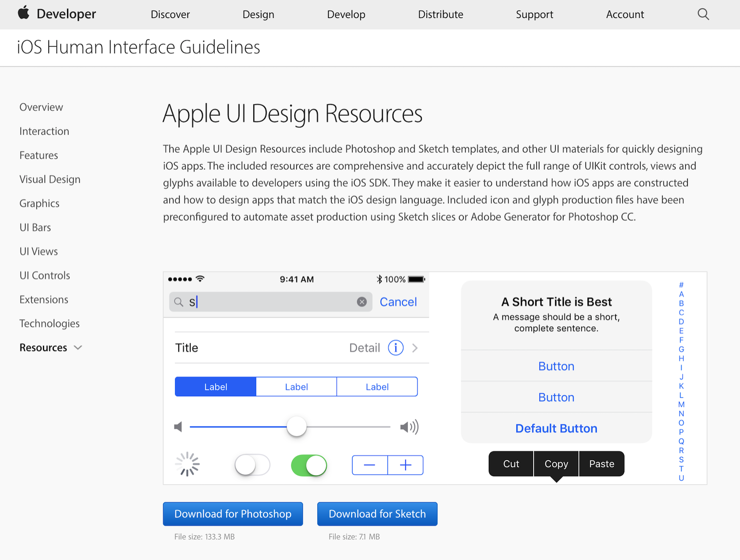Choose Cut in edit menu
The image size is (740, 560).
pos(511,464)
